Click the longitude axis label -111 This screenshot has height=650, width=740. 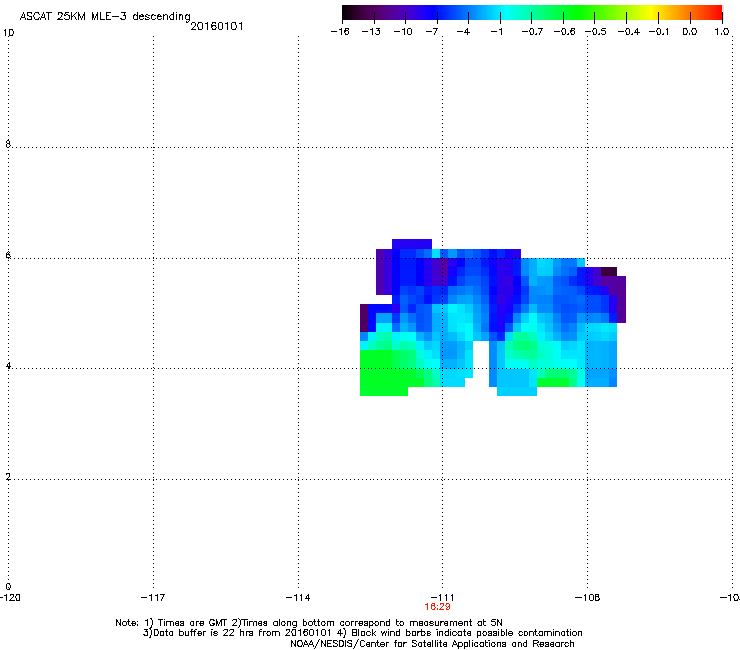(442, 598)
